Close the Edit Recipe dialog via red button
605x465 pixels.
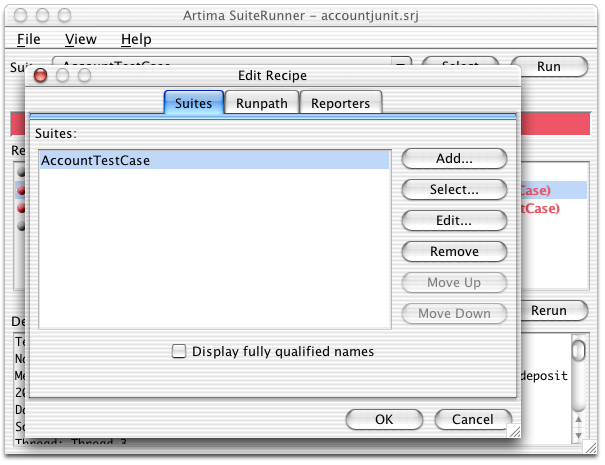point(40,75)
